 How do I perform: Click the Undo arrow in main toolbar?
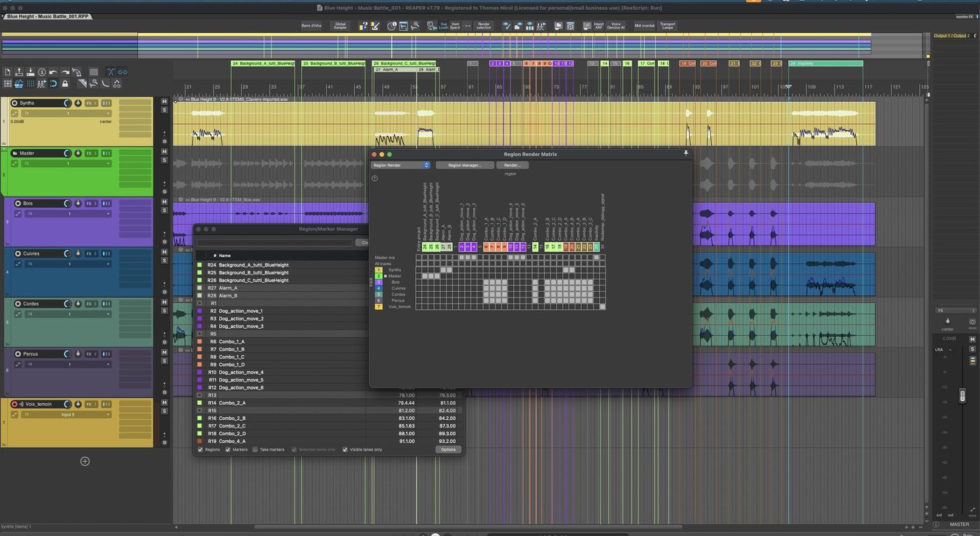coord(53,72)
